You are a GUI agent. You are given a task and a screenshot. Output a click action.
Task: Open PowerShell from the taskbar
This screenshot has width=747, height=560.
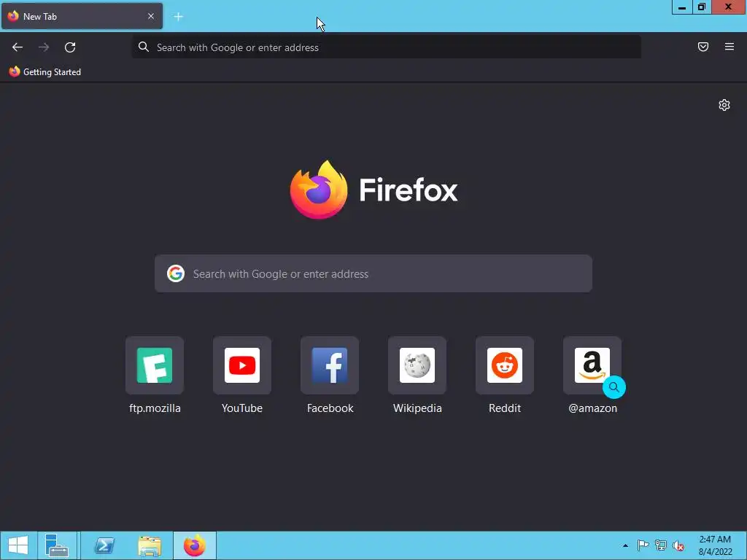104,545
